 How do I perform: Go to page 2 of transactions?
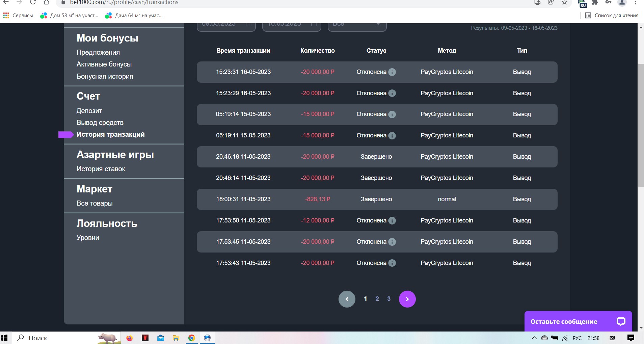pos(377,299)
